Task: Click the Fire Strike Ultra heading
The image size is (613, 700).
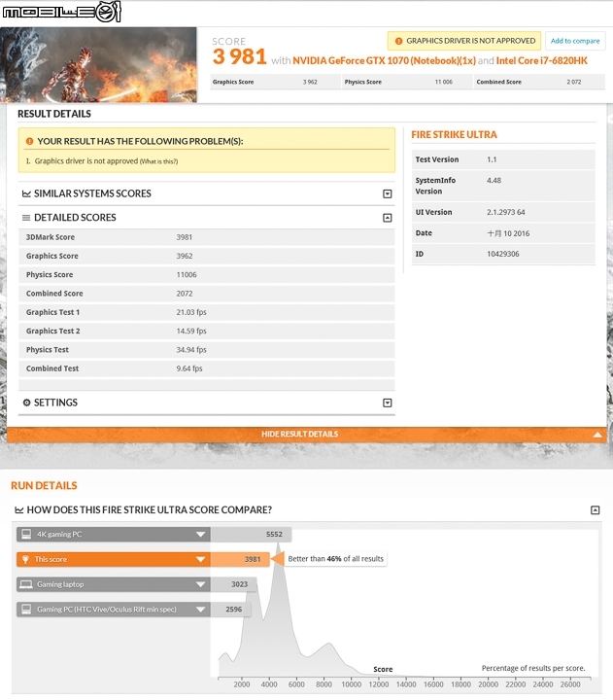Action: pos(454,135)
